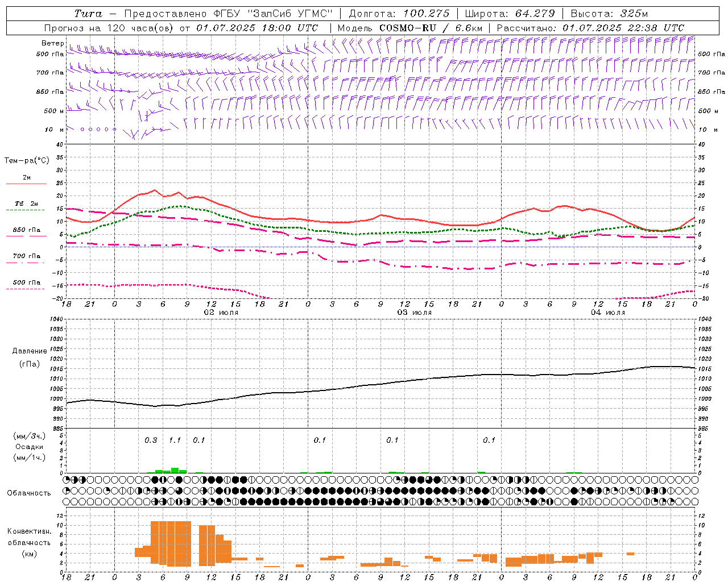
Task: Click the "Модель COSMO-RU / 6.6км" text
Action: pos(410,28)
